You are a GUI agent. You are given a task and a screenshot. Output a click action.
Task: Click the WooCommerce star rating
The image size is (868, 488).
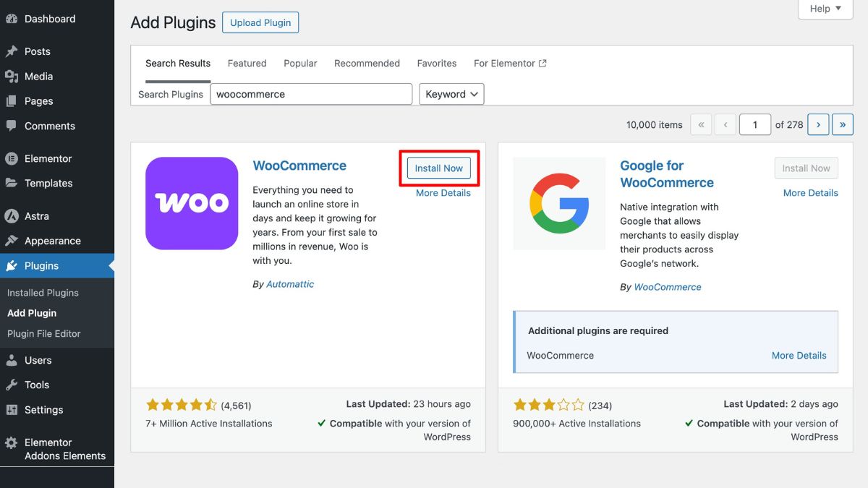tap(182, 405)
